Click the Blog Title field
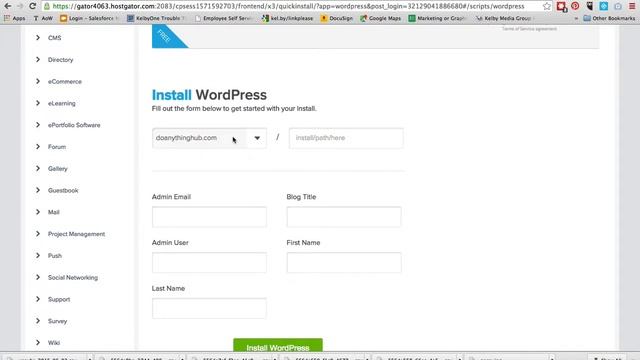Screen dimensions: 640x360 click(344, 216)
